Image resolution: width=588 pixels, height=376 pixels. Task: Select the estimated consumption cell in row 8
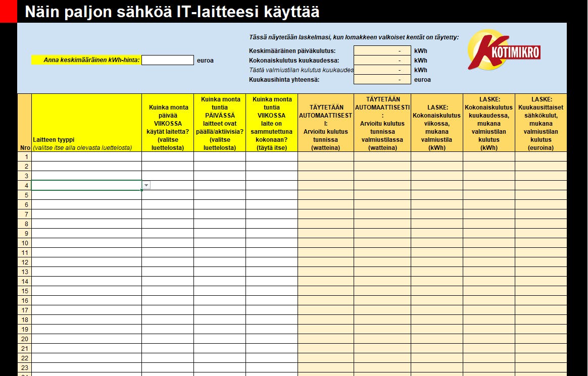(325, 224)
